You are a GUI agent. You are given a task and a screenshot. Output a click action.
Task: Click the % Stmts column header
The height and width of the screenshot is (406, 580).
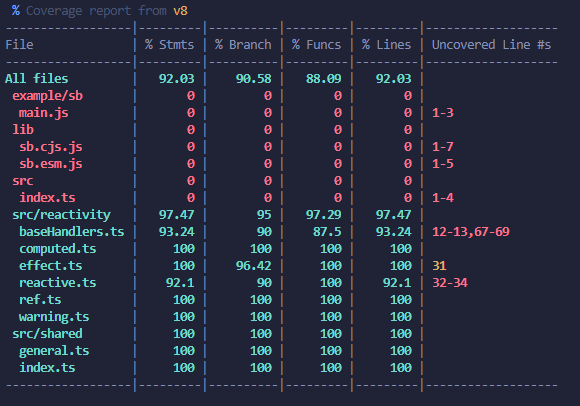pyautogui.click(x=169, y=45)
